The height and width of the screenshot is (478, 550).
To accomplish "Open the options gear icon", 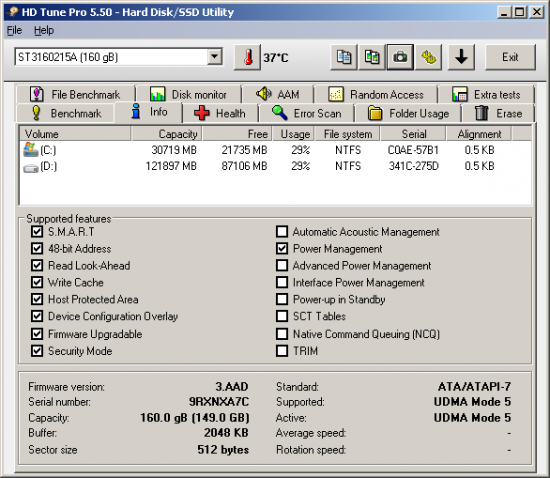I will pyautogui.click(x=428, y=57).
